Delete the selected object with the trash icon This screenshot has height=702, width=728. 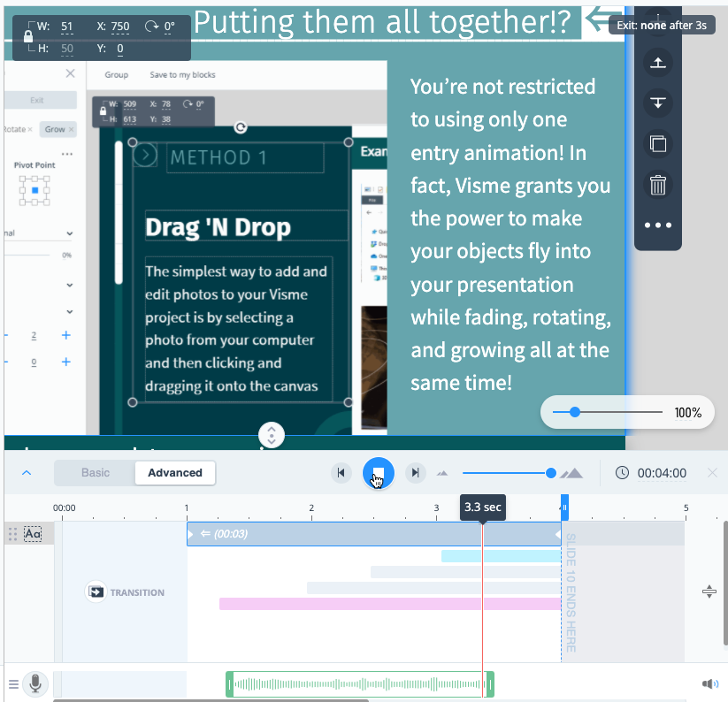pos(658,185)
